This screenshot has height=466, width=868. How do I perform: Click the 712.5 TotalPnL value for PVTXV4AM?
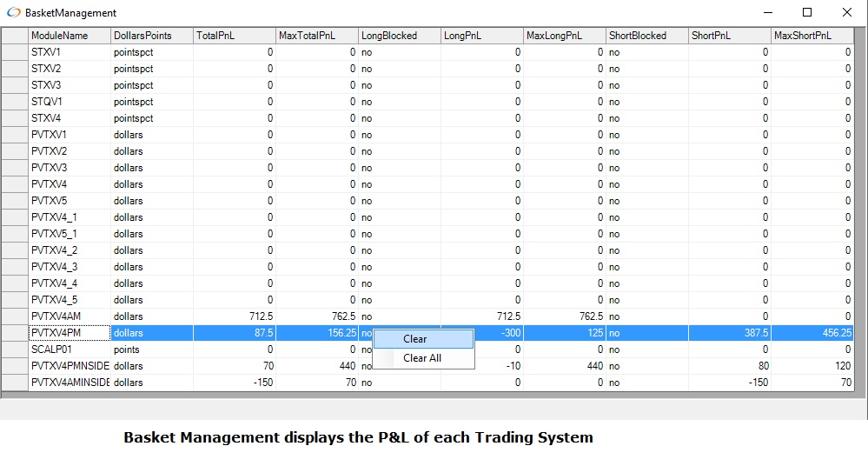pos(234,316)
